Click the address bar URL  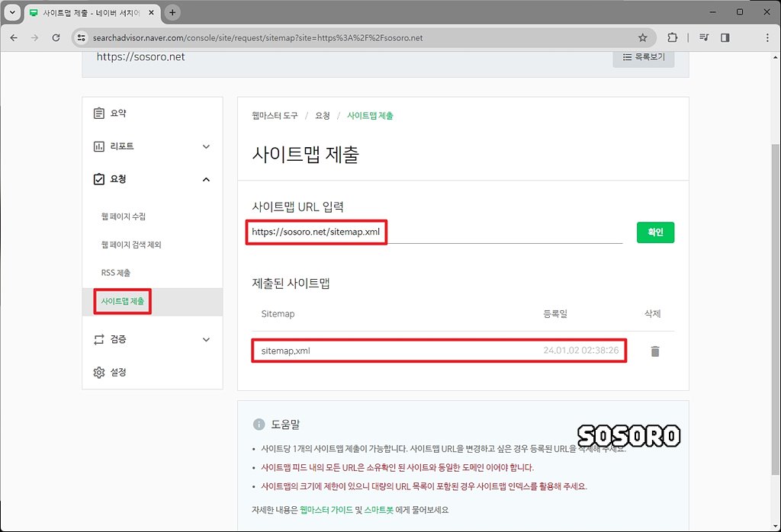click(258, 38)
